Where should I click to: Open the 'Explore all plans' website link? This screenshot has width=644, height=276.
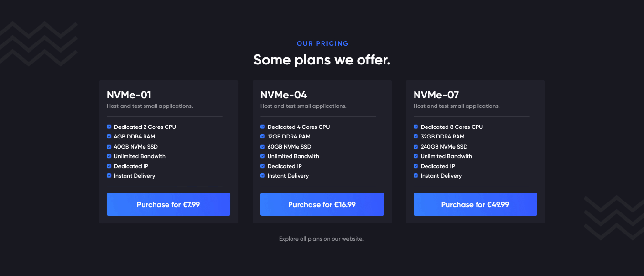click(x=321, y=239)
